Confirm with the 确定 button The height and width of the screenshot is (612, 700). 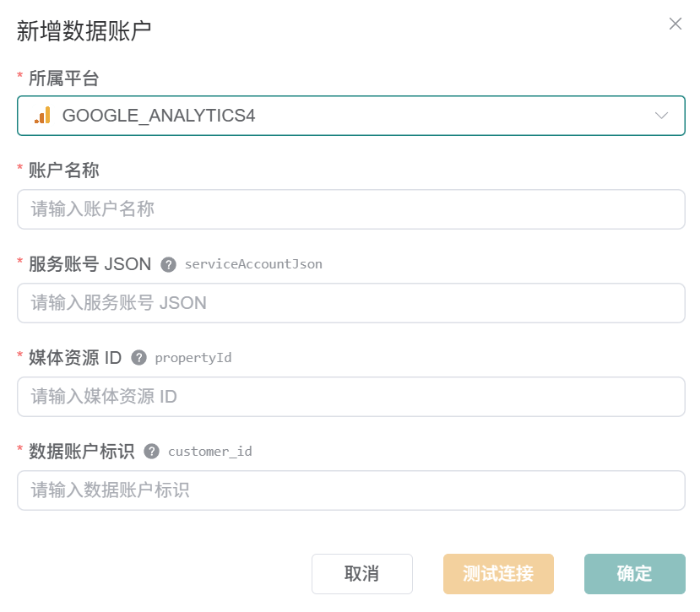pyautogui.click(x=635, y=574)
